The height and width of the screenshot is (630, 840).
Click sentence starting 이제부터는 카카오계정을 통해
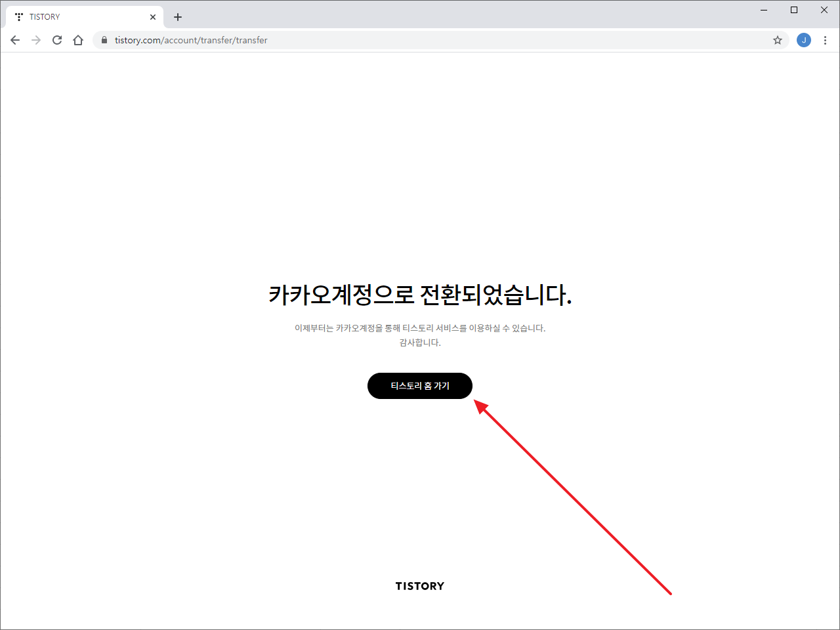click(420, 328)
